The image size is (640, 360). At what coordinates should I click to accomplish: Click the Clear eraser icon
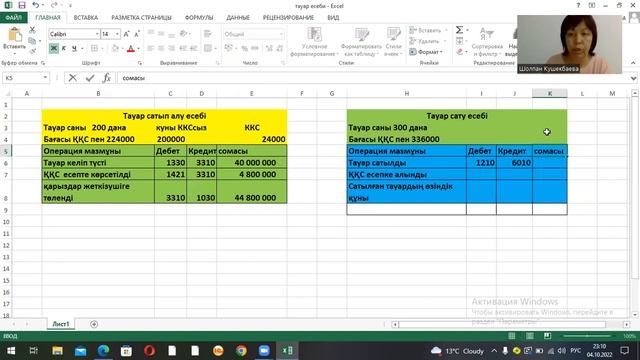(460, 52)
